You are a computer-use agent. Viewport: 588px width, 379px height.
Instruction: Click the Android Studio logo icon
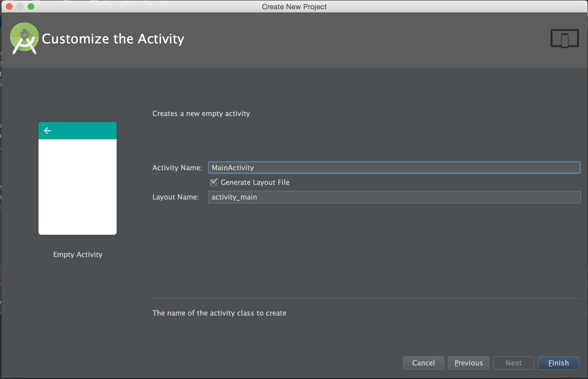24,38
